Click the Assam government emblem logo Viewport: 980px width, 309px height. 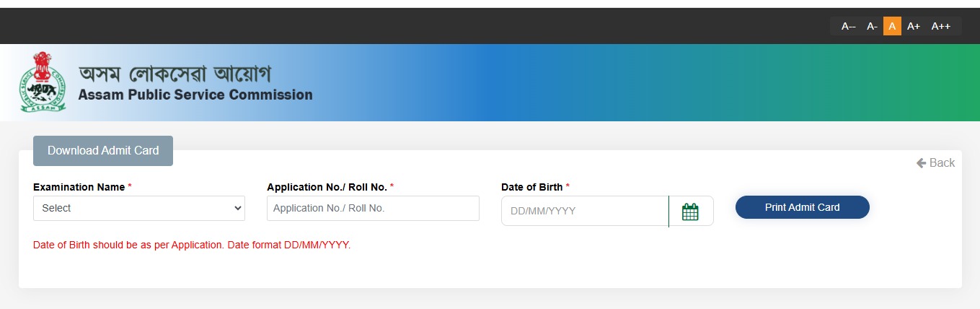43,82
